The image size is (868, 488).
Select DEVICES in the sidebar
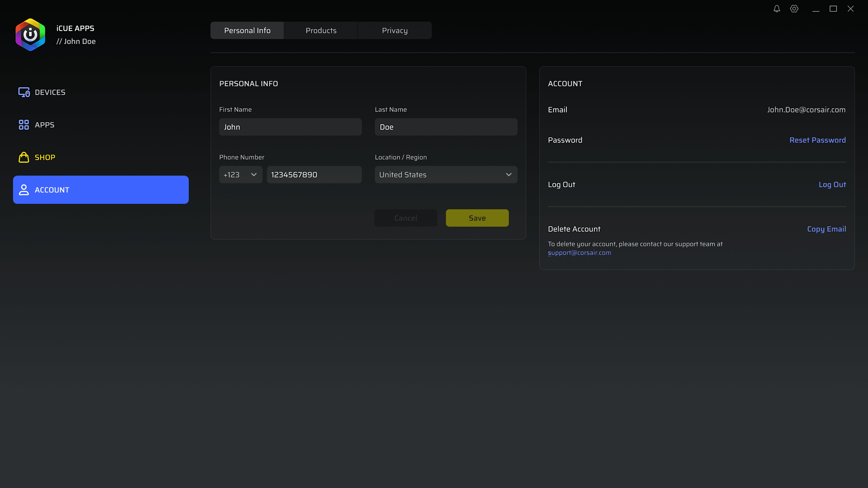(x=101, y=92)
